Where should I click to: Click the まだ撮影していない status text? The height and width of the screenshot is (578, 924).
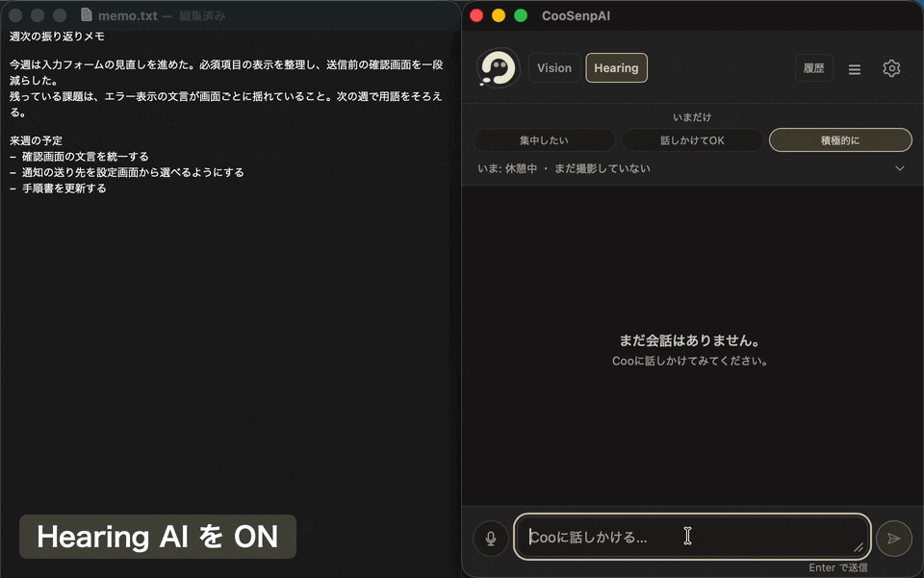603,168
